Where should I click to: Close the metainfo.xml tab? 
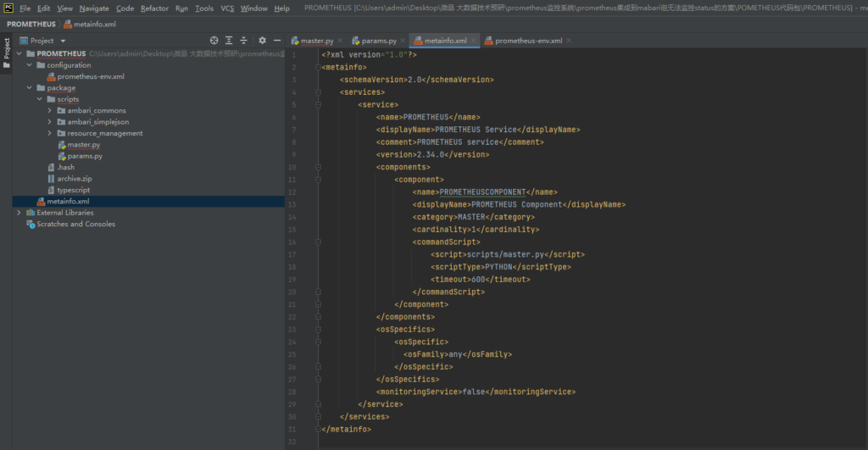[x=473, y=41]
